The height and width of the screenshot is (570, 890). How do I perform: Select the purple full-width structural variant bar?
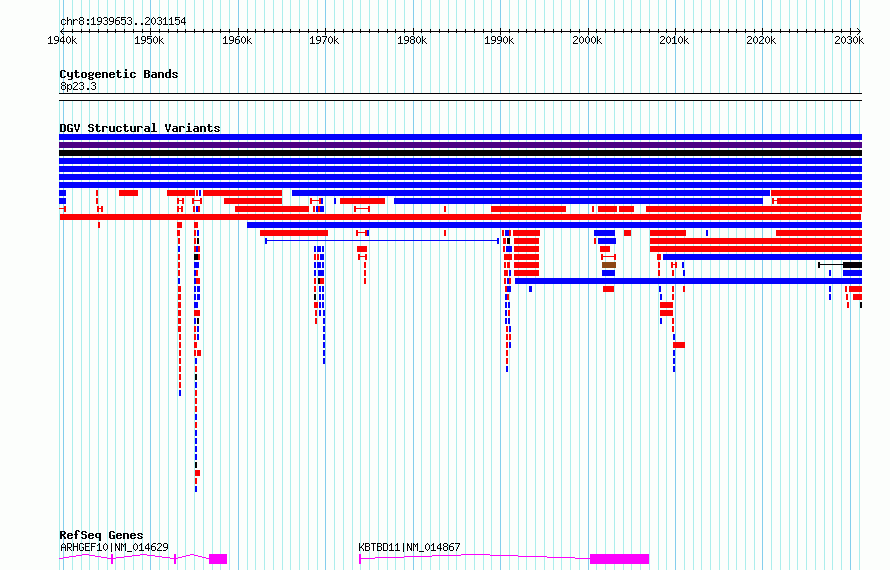coord(460,145)
